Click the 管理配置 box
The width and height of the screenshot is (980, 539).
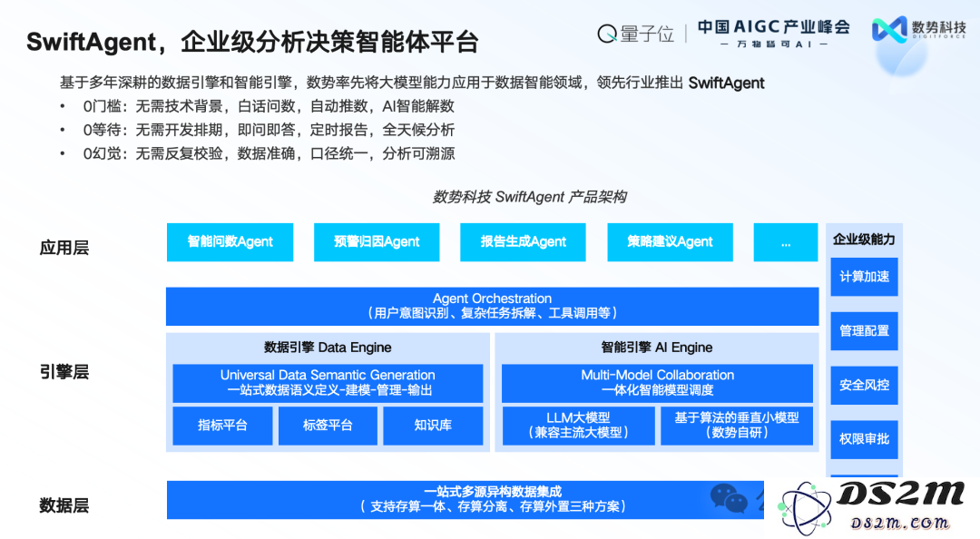(864, 331)
